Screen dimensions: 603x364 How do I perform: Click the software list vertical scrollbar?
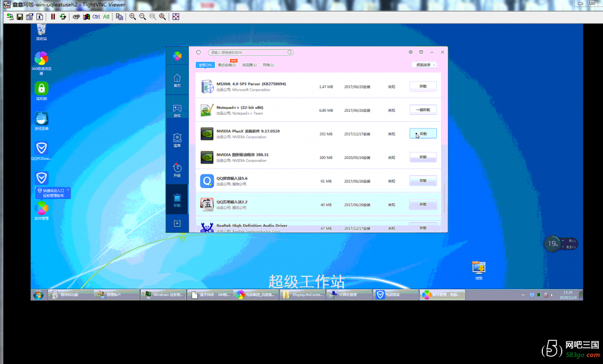[444, 198]
